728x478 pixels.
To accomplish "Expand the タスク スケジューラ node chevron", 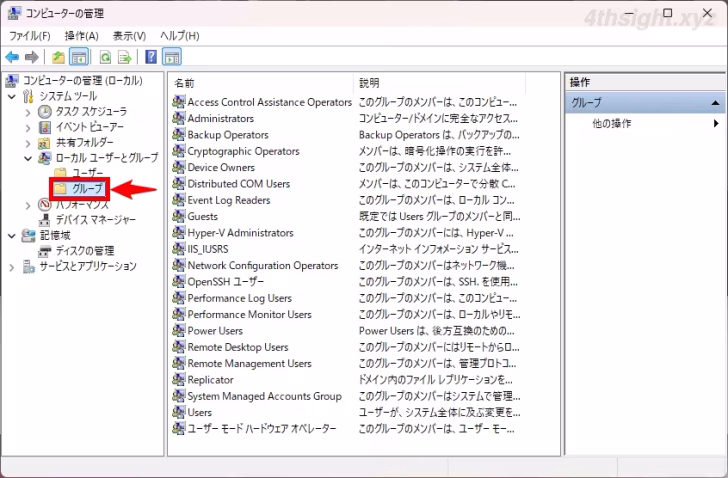I will point(28,112).
